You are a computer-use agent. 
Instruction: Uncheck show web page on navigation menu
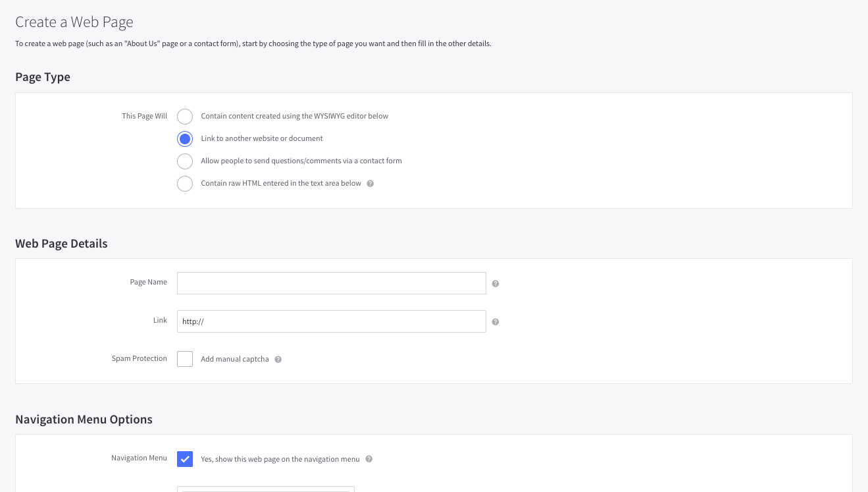point(185,459)
